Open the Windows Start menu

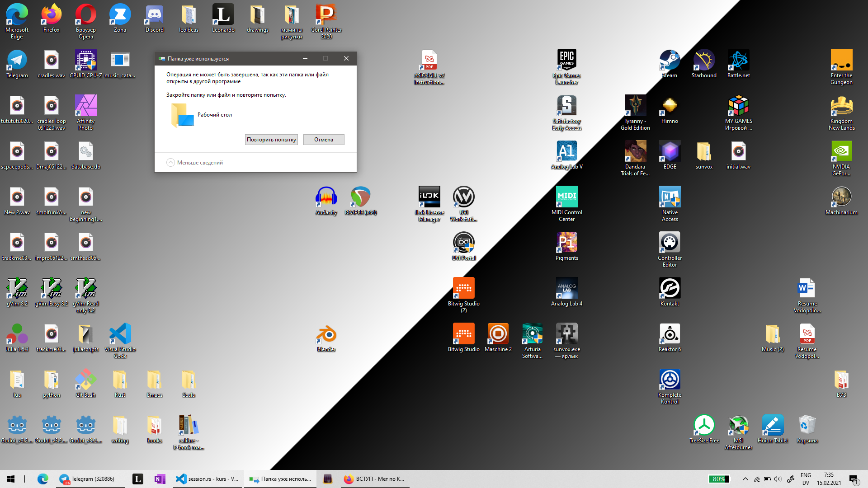coord(11,479)
